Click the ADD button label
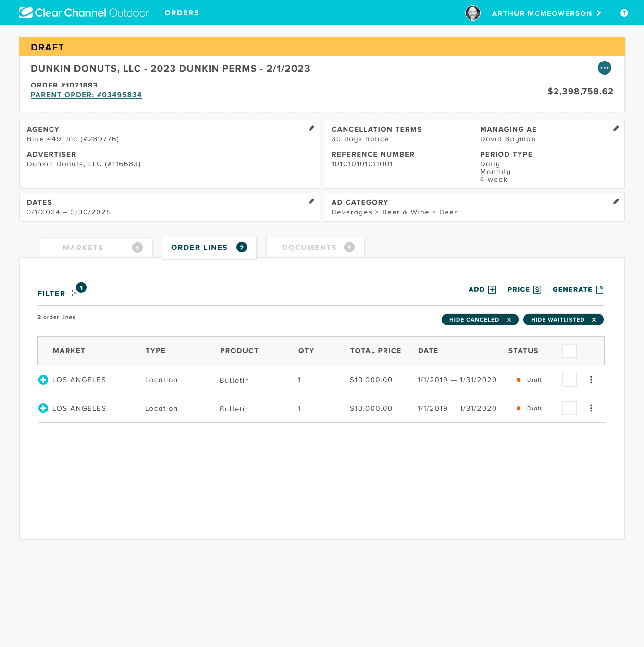Image resolution: width=644 pixels, height=647 pixels. 476,290
